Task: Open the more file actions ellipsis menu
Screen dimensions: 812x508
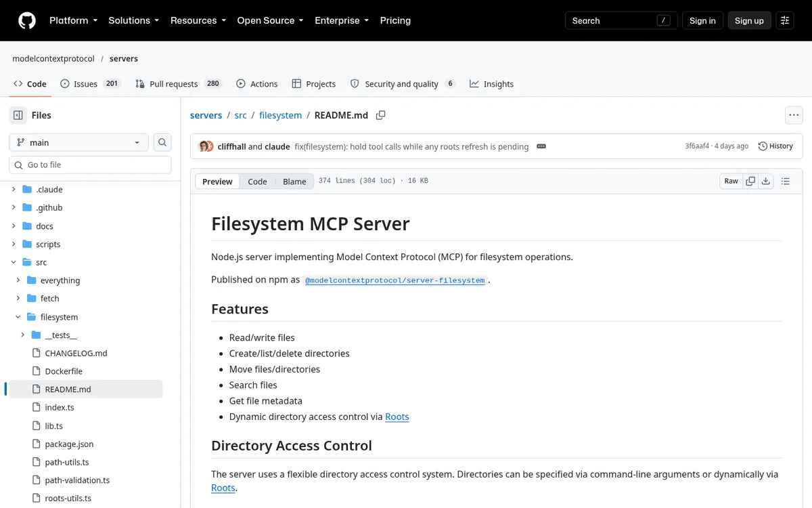Action: click(794, 115)
